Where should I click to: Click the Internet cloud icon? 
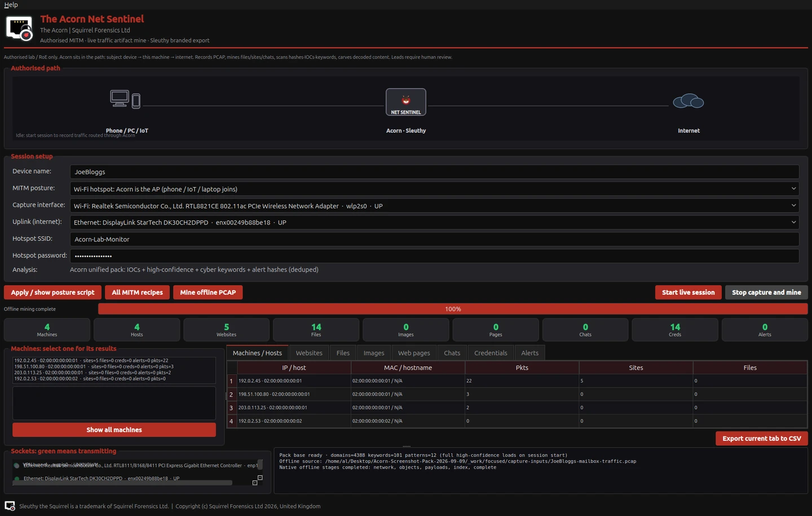[x=689, y=101]
